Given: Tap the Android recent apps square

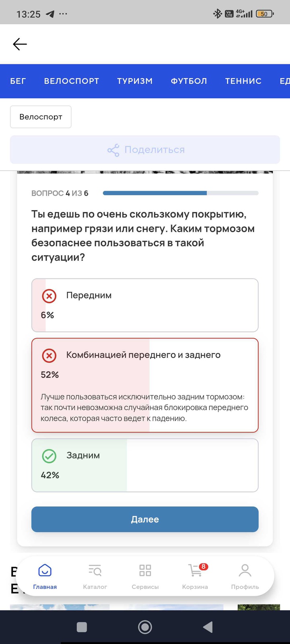Looking at the screenshot, I should point(82,627).
